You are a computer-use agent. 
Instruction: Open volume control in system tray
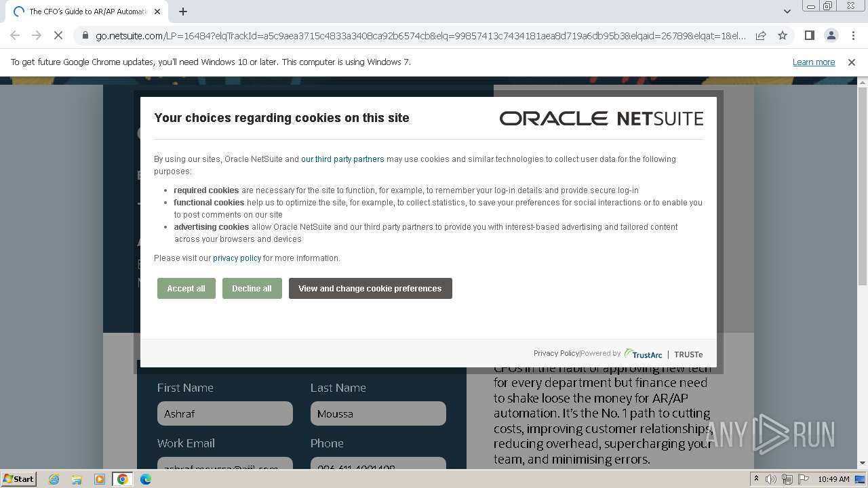(771, 479)
